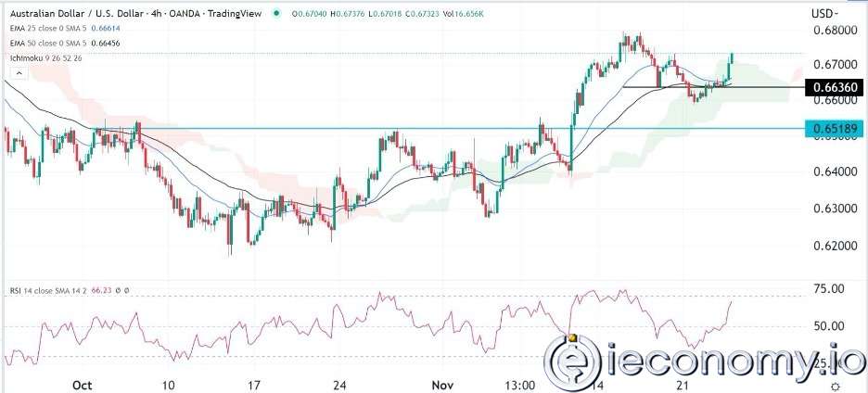Select the black horizontal line near 0.66360
868x393 pixels.
coord(705,87)
